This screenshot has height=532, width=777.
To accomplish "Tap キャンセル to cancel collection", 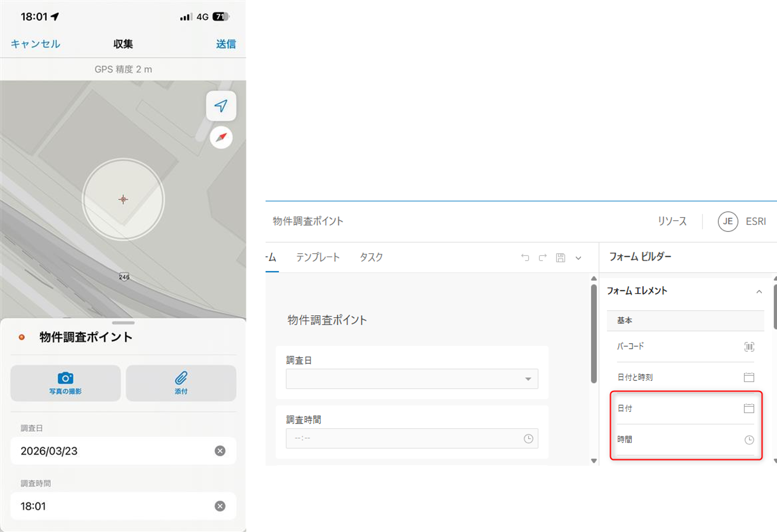I will coord(35,44).
